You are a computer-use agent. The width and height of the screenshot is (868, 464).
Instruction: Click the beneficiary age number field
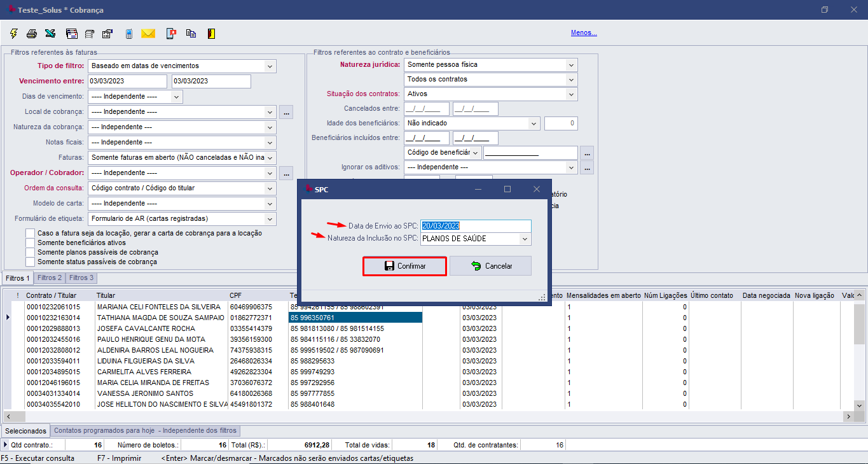click(x=561, y=123)
